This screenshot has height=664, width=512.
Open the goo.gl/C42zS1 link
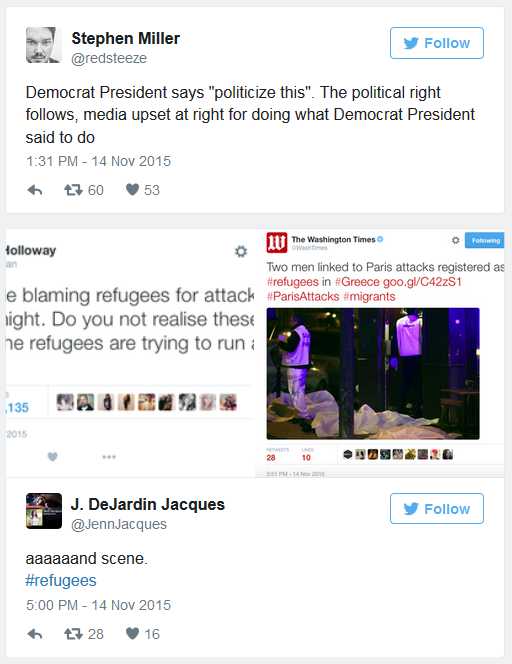422,282
